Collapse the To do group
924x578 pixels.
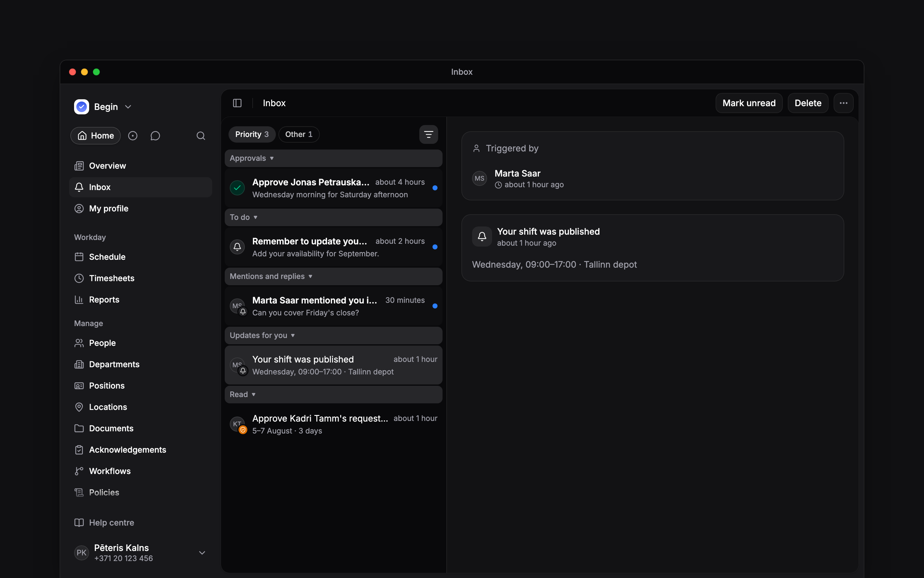click(x=333, y=217)
